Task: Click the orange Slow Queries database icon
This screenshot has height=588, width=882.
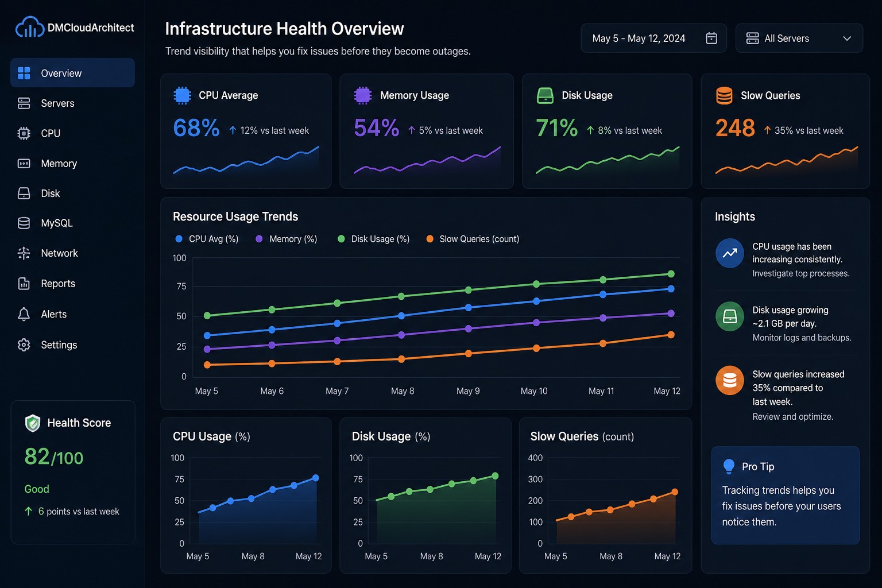Action: 724,95
